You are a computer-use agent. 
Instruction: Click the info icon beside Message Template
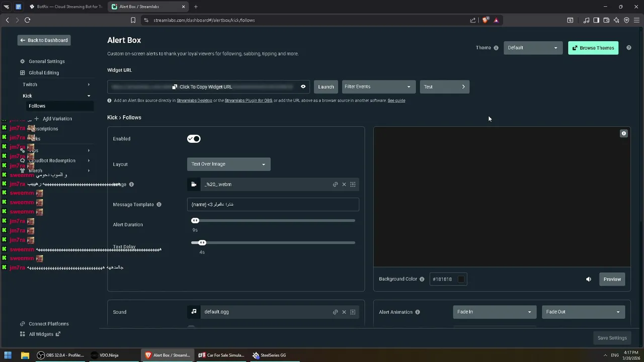159,205
